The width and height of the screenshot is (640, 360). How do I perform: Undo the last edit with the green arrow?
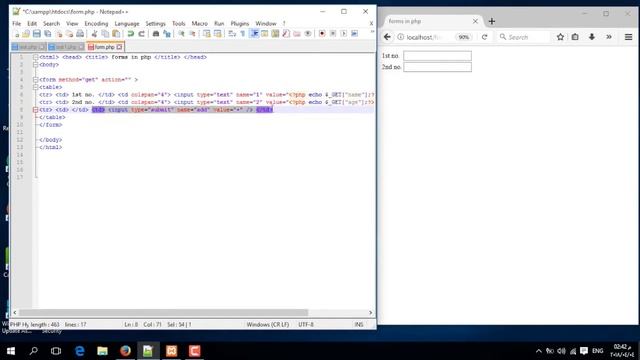pyautogui.click(x=131, y=34)
